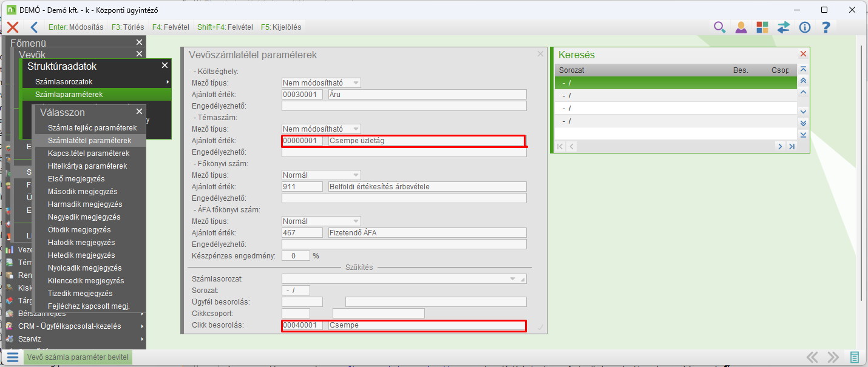Close the Válasszon menu

(x=139, y=112)
